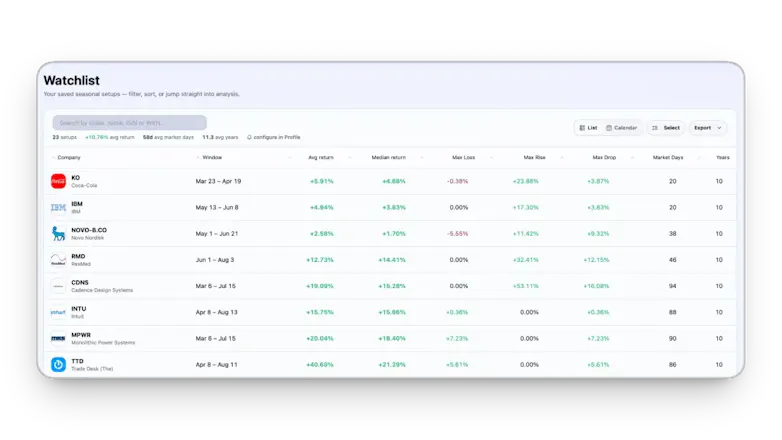
Task: Click the blue Trade Desk logo
Action: click(x=58, y=365)
